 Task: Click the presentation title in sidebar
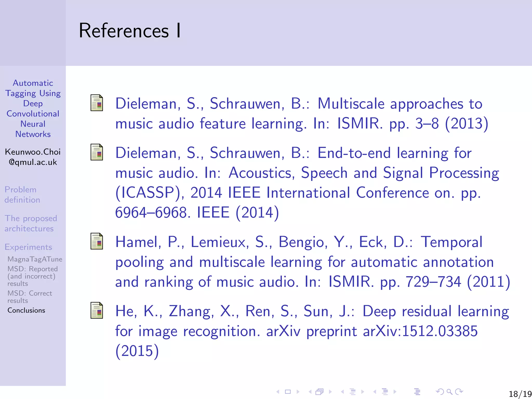(x=33, y=109)
